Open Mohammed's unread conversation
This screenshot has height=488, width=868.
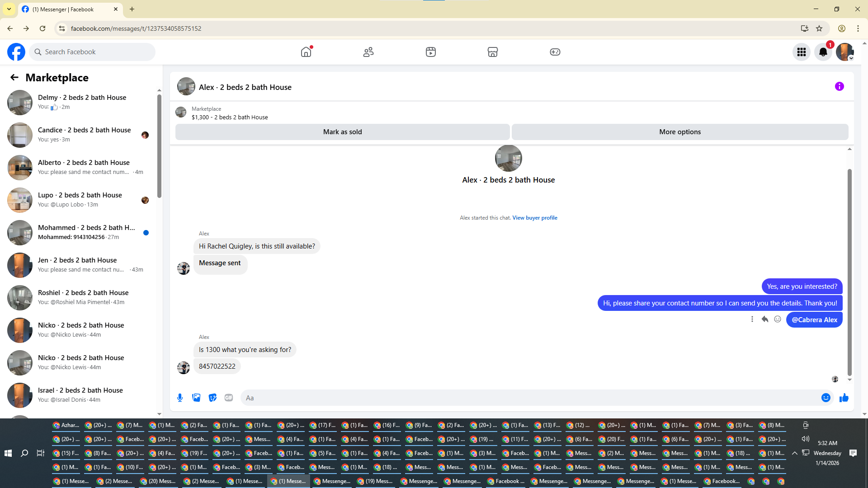pos(86,232)
